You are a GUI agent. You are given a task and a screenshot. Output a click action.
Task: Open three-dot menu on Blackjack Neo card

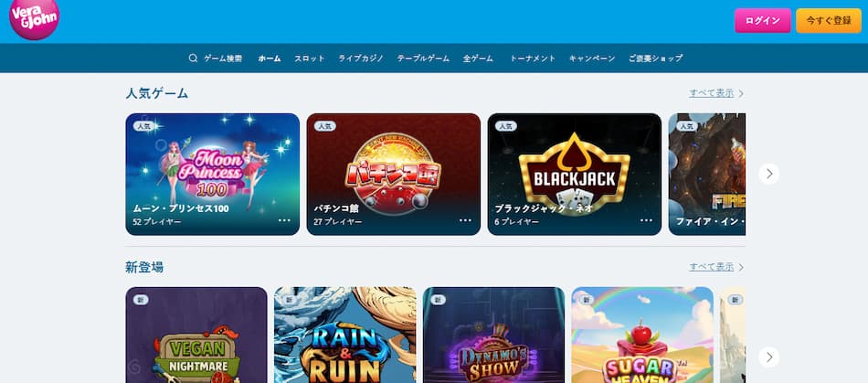tap(647, 220)
